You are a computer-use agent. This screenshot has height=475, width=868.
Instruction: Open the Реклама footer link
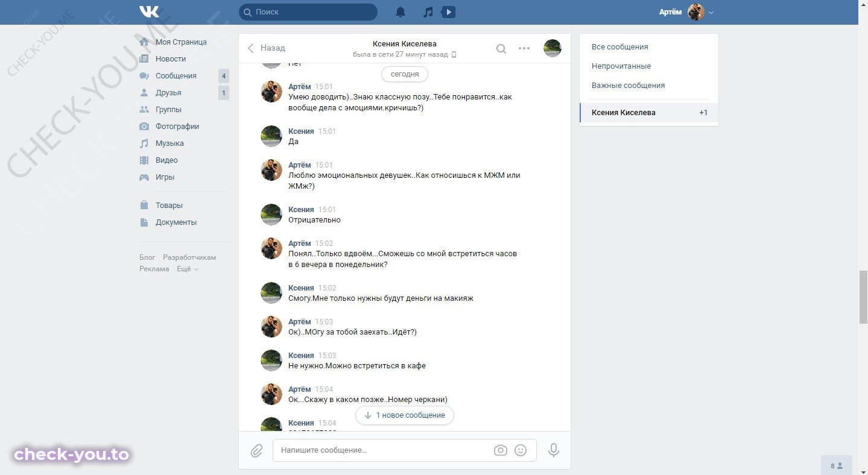coord(154,269)
